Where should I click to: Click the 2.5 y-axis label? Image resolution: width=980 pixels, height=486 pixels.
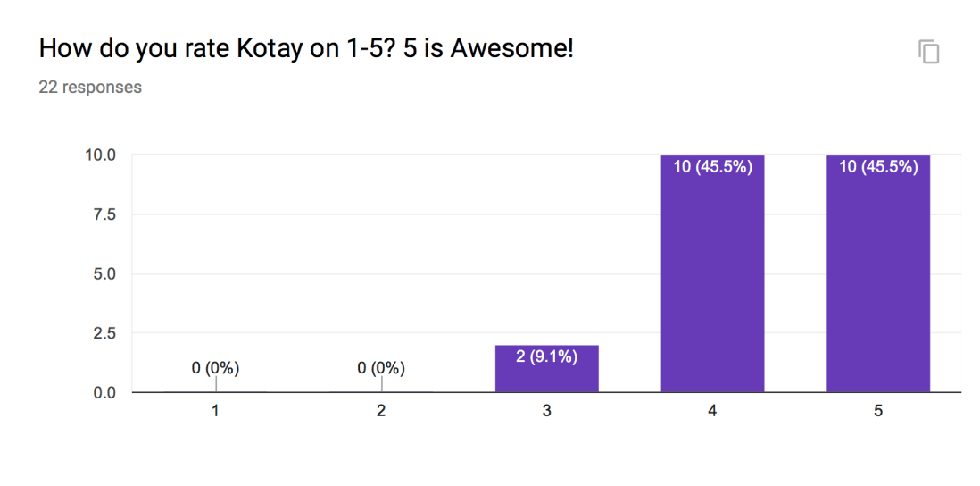104,333
